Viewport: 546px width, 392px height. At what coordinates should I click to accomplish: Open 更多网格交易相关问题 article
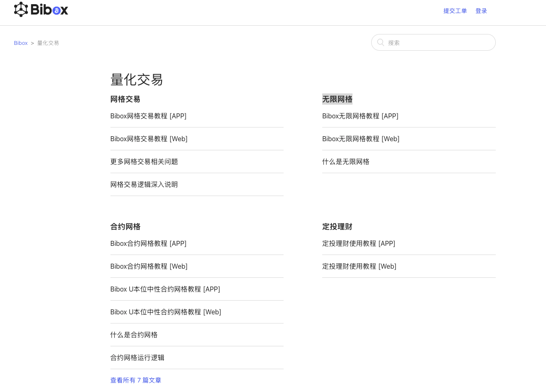(144, 162)
